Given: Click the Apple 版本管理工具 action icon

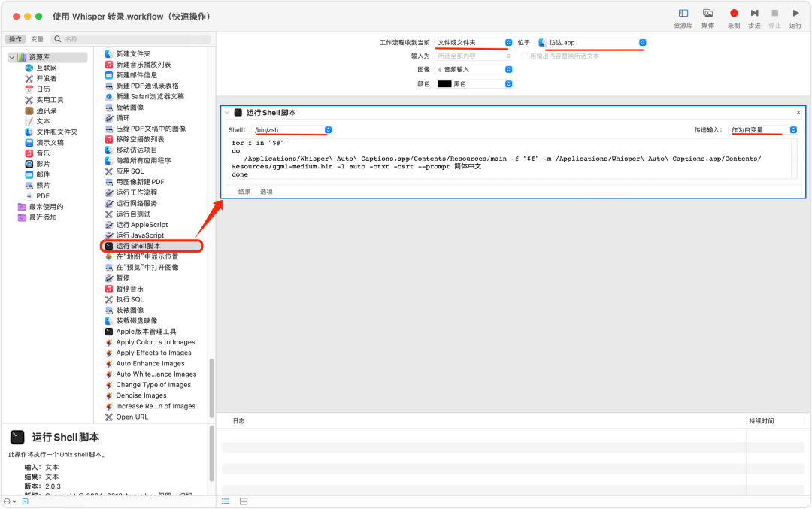Looking at the screenshot, I should [109, 332].
